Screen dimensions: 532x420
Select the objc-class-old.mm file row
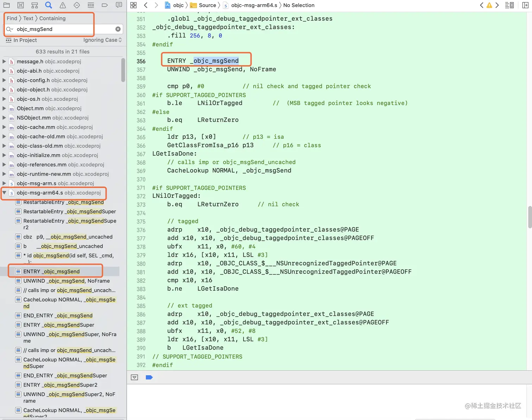click(61, 146)
